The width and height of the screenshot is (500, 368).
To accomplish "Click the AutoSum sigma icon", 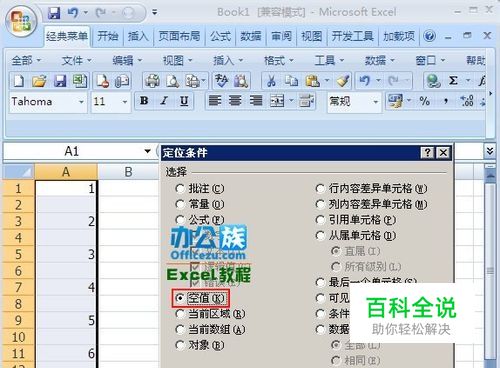I will (453, 81).
